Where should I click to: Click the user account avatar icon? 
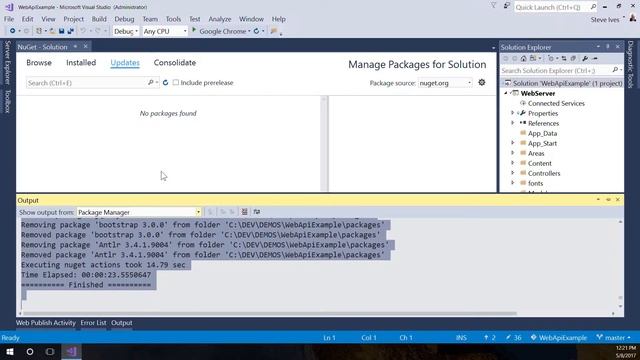click(633, 18)
